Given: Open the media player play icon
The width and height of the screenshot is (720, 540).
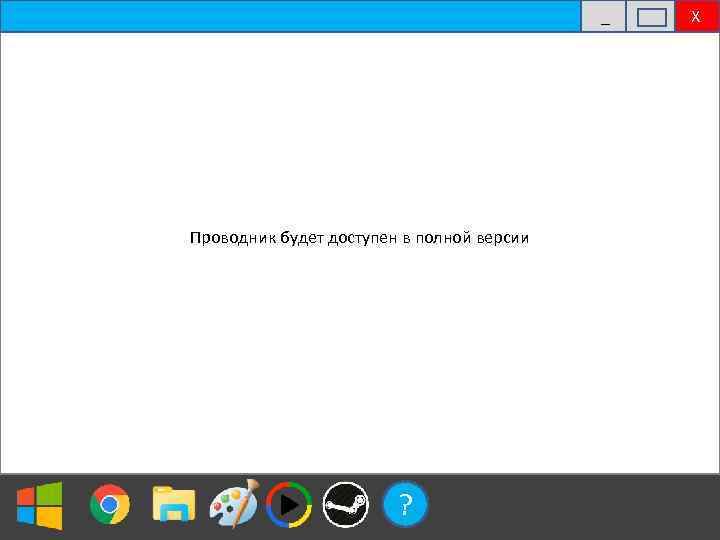Looking at the screenshot, I should [x=289, y=504].
